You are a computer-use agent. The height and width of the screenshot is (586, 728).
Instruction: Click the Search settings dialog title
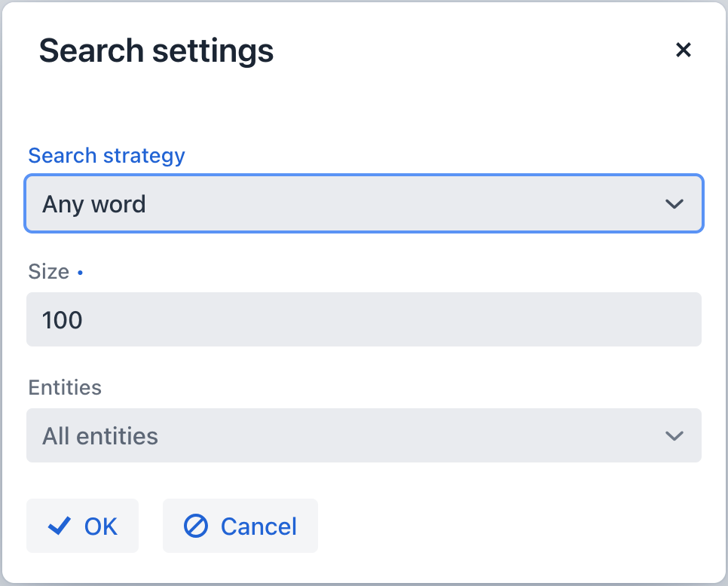tap(156, 50)
